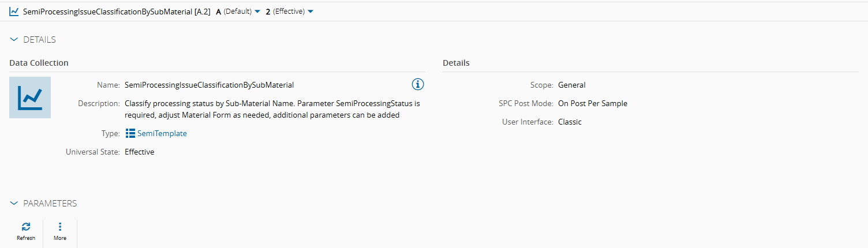The width and height of the screenshot is (868, 248).
Task: Open the version 2 (Effective) dropdown
Action: tap(290, 12)
